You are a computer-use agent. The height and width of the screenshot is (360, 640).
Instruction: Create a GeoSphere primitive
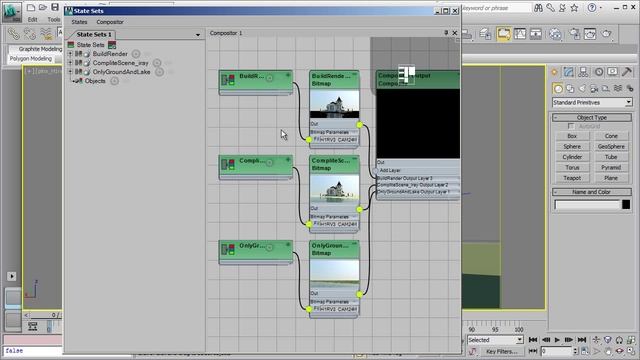(x=611, y=147)
